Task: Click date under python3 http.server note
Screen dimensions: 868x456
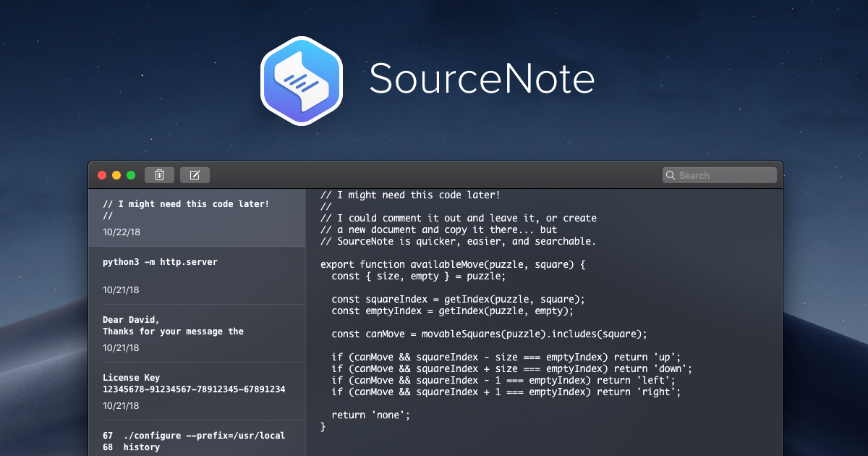Action: tap(121, 290)
